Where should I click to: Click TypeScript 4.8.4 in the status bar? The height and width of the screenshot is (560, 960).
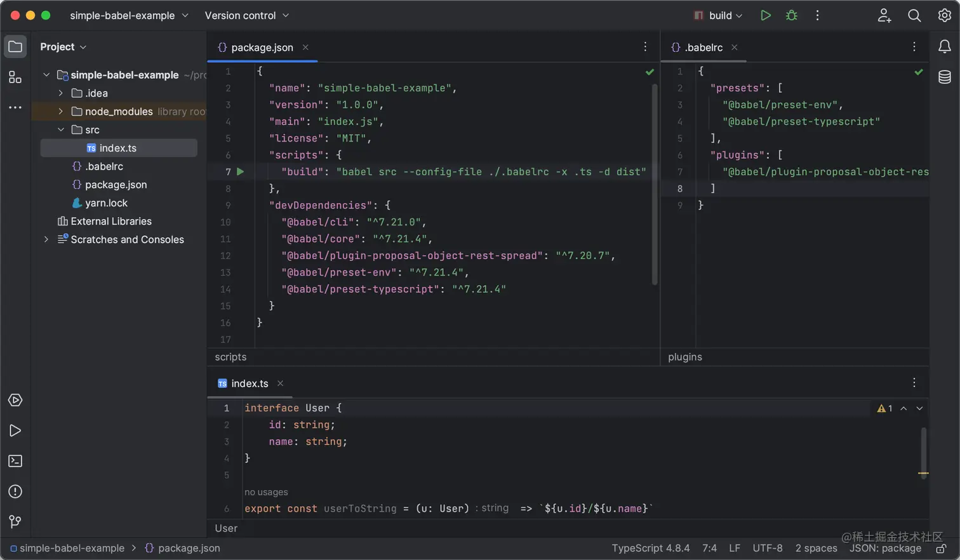[x=650, y=547]
